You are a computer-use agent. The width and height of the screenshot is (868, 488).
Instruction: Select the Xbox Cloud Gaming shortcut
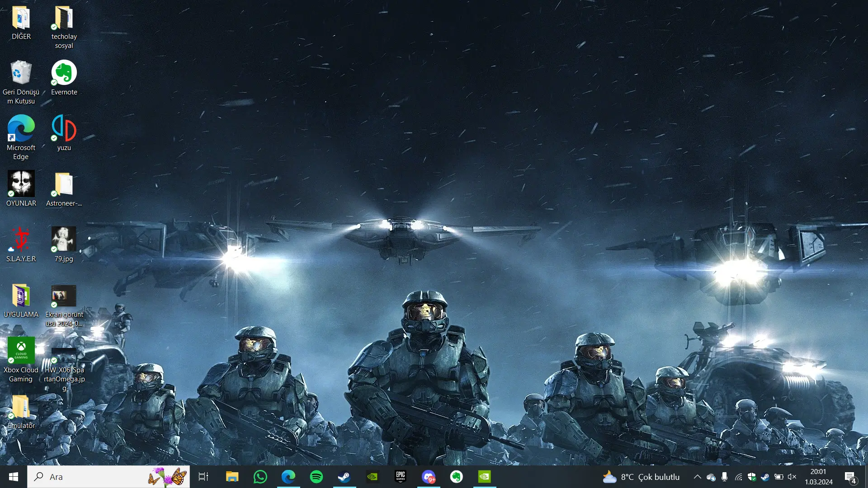pyautogui.click(x=21, y=360)
